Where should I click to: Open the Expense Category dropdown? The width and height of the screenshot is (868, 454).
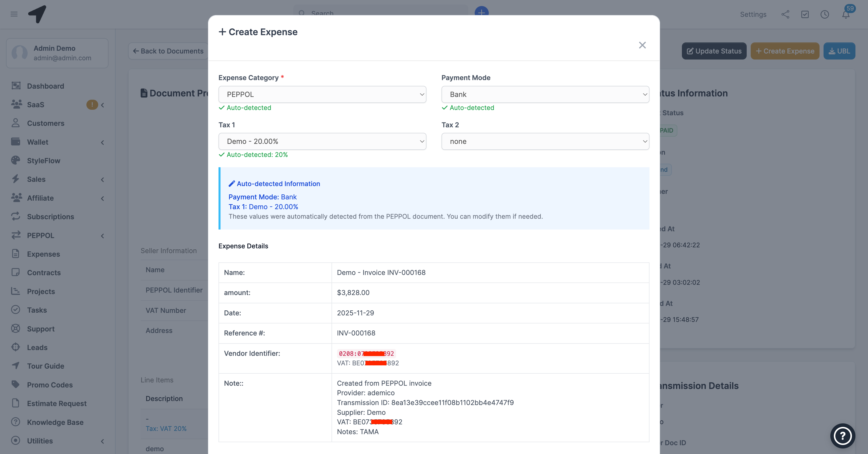coord(322,94)
